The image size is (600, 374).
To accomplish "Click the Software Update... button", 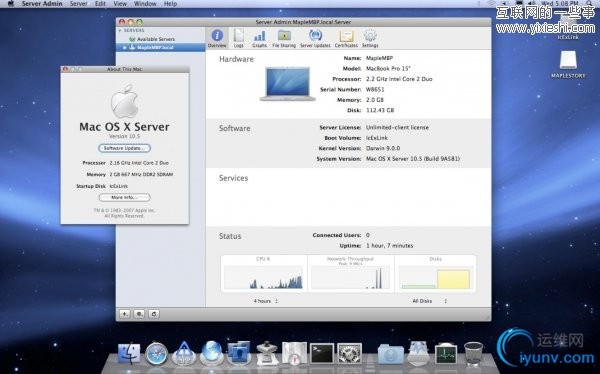I will [124, 148].
